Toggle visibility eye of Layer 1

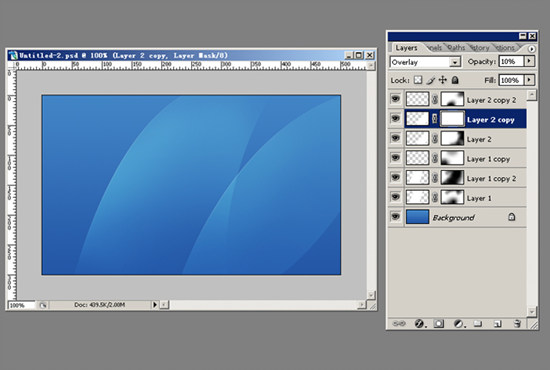click(x=396, y=197)
